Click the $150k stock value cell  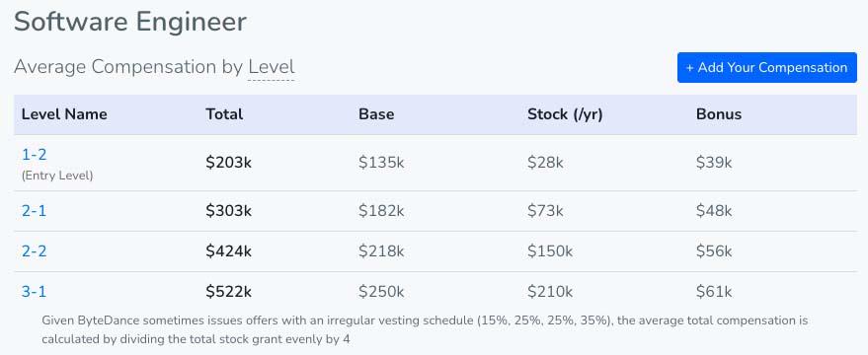(550, 251)
